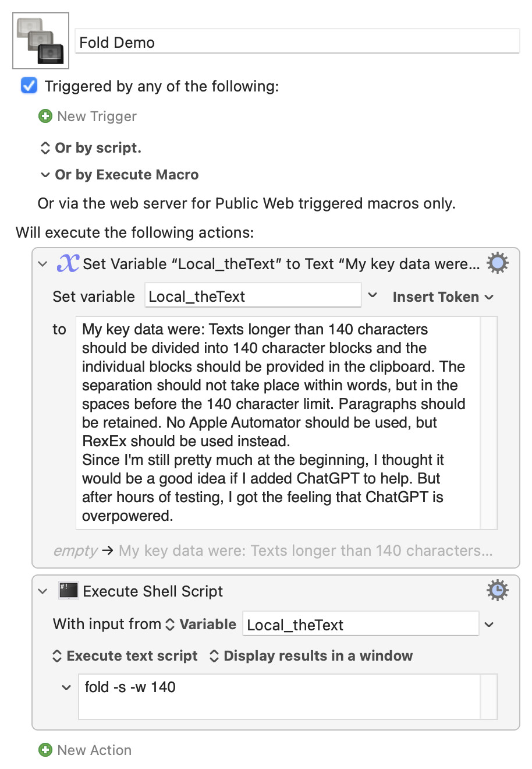This screenshot has height=769, width=532.
Task: Click the Set Variable X action icon
Action: click(68, 263)
